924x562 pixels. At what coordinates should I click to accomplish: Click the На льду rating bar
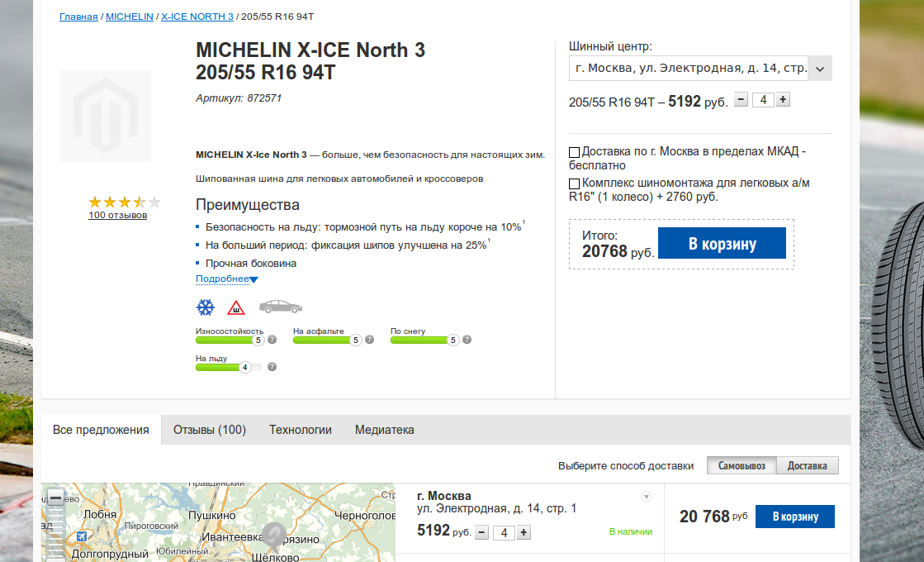pyautogui.click(x=229, y=368)
